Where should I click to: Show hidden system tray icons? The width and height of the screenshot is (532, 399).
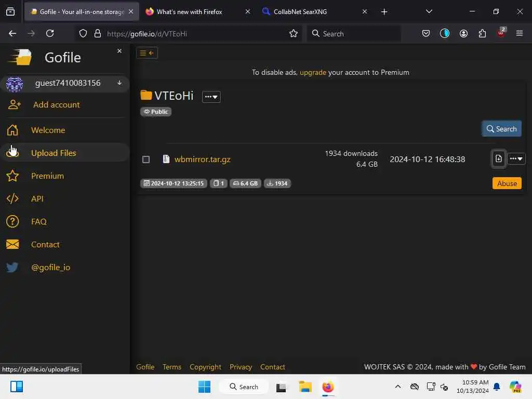(398, 387)
